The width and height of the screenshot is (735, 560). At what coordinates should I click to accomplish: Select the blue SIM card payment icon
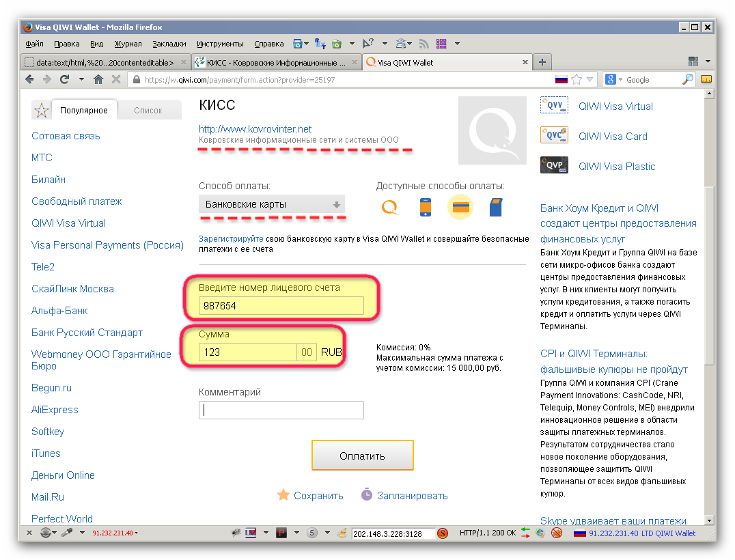pyautogui.click(x=495, y=207)
